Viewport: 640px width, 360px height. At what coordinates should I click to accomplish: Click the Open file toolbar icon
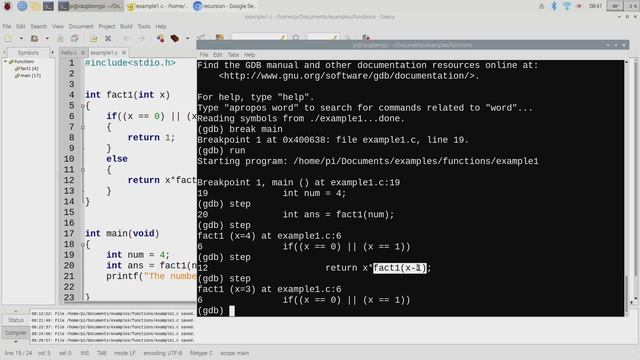click(34, 38)
